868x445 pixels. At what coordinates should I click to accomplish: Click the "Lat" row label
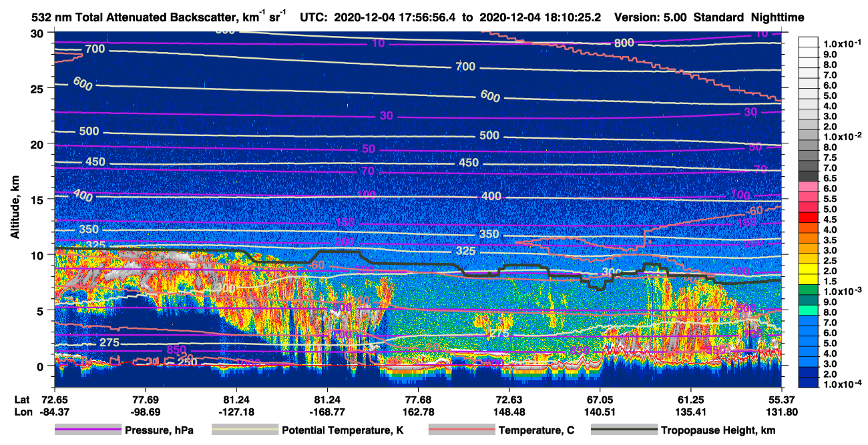pos(22,399)
